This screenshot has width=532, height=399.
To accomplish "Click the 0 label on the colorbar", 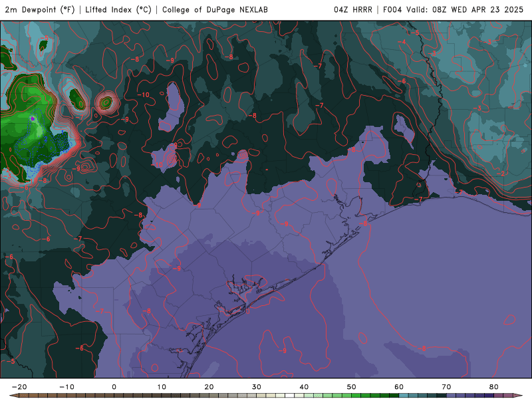I will [114, 387].
